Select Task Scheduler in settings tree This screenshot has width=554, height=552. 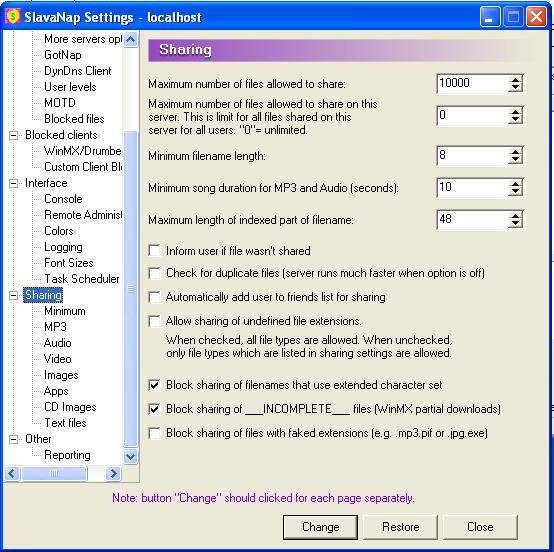pos(82,279)
